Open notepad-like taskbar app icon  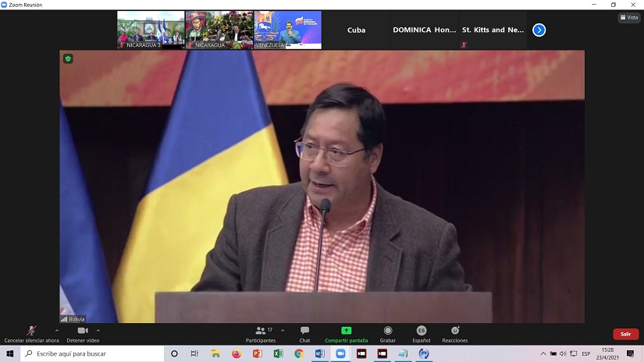click(x=403, y=353)
